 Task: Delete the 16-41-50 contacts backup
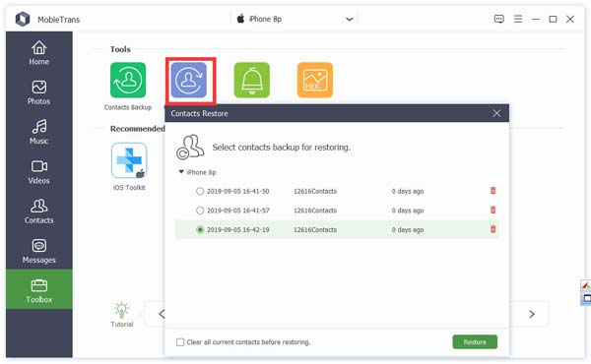tap(492, 191)
